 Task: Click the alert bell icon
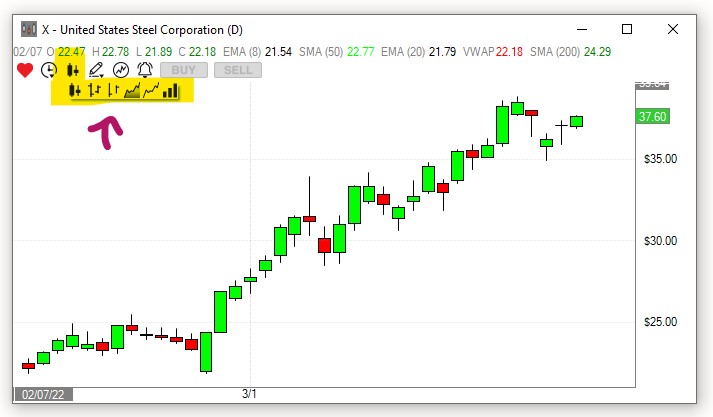click(x=145, y=70)
